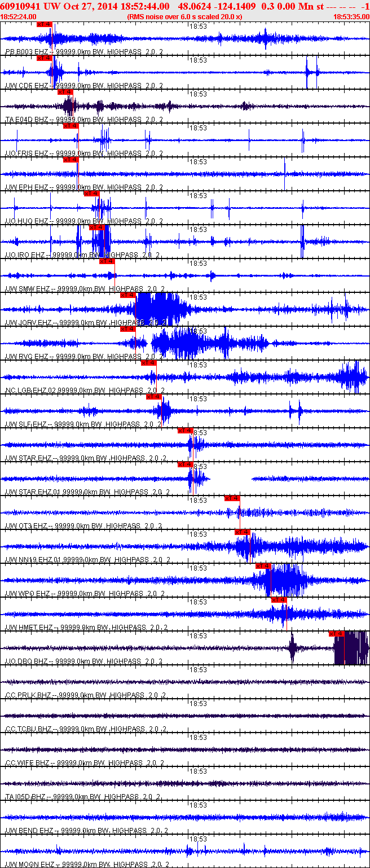370x868 pixels.
Task: Select the red pick flag on UW HMET trace
Action: pos(279,600)
